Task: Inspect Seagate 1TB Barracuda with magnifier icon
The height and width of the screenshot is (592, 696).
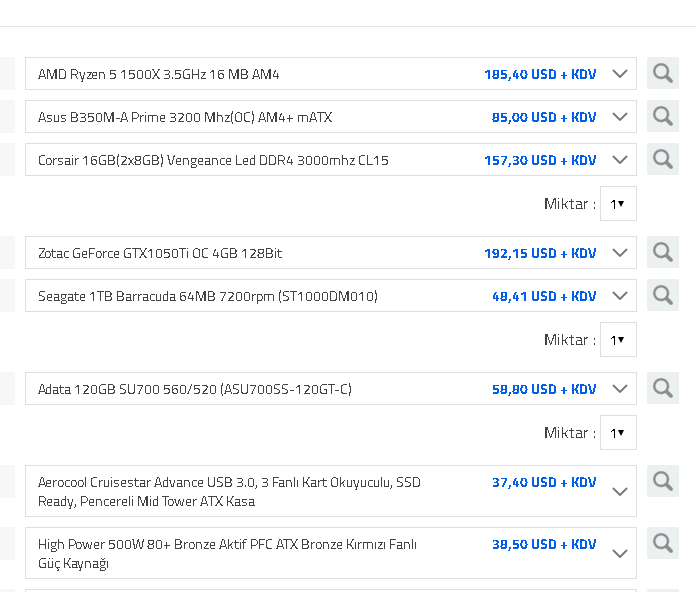Action: click(662, 295)
